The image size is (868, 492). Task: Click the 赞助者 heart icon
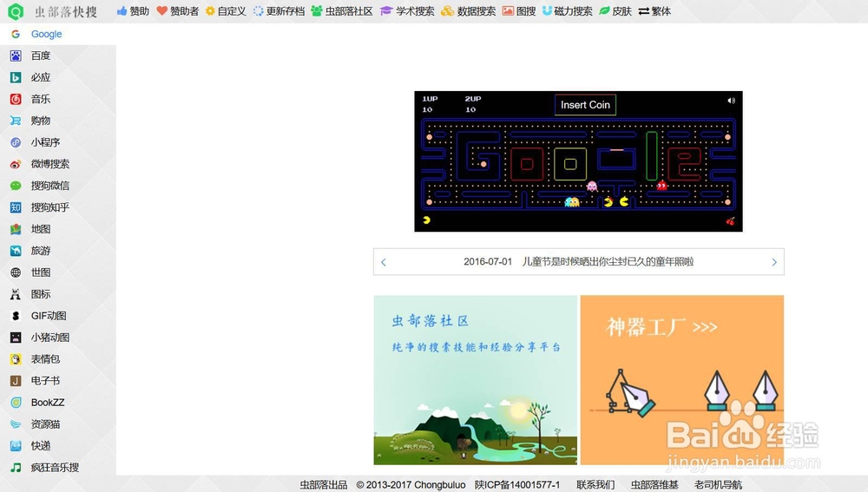click(x=161, y=10)
